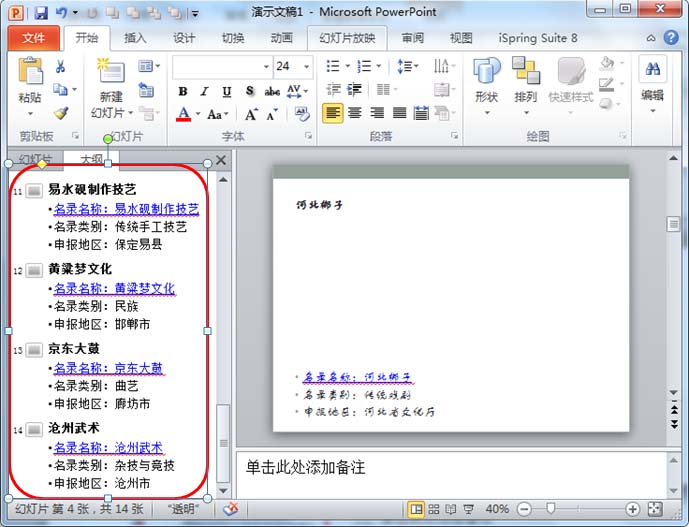Open the font name combo box

click(220, 66)
